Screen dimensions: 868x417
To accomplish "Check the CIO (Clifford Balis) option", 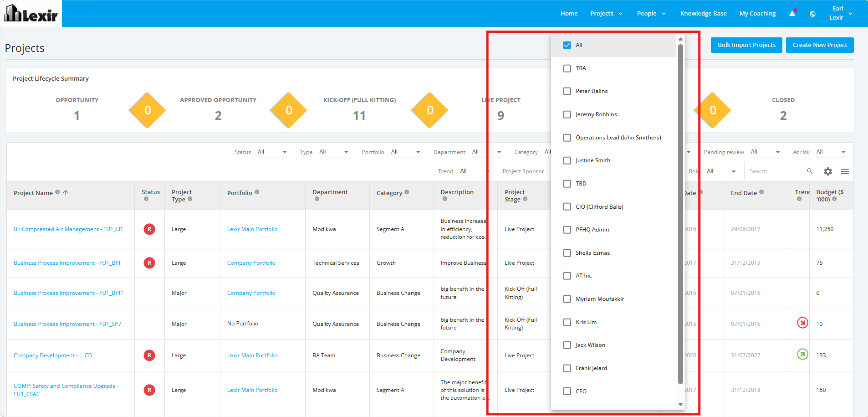I will click(x=567, y=207).
